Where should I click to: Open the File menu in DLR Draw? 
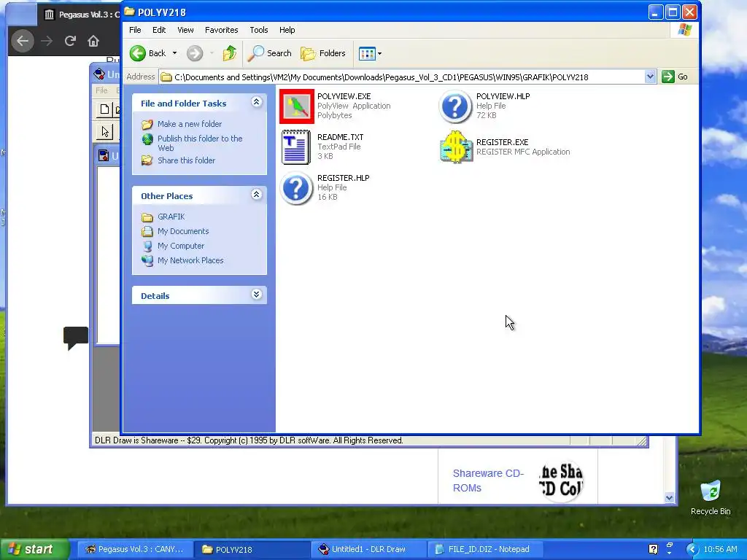[x=101, y=90]
